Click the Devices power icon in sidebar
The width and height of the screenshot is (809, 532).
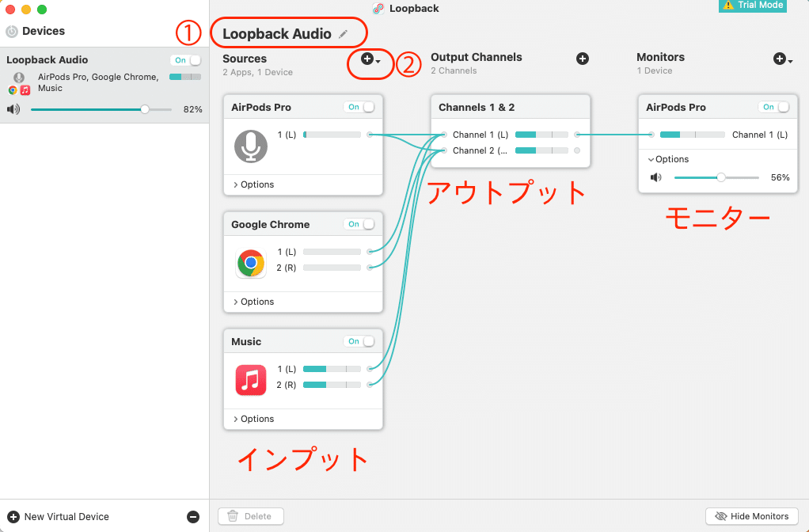(x=11, y=32)
